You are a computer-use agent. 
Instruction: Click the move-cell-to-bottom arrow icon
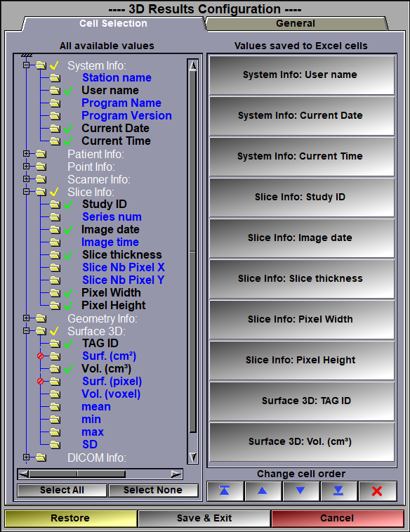338,491
